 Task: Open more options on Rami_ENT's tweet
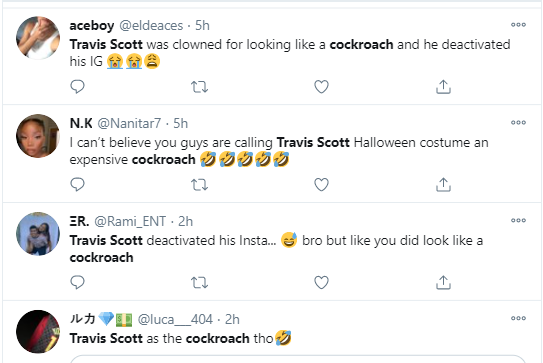[x=518, y=220]
